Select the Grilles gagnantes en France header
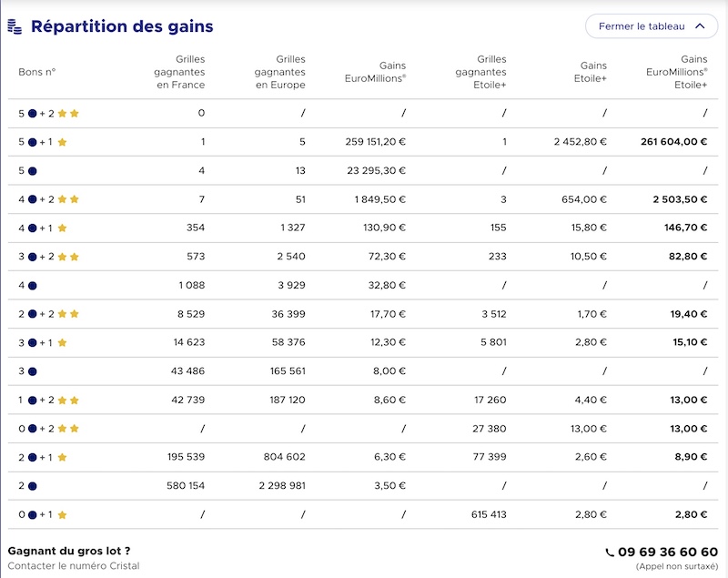Screen dimensions: 728x578 click(x=179, y=72)
